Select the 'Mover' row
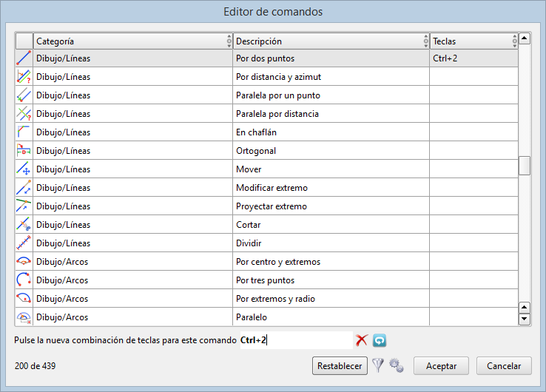 (x=267, y=169)
